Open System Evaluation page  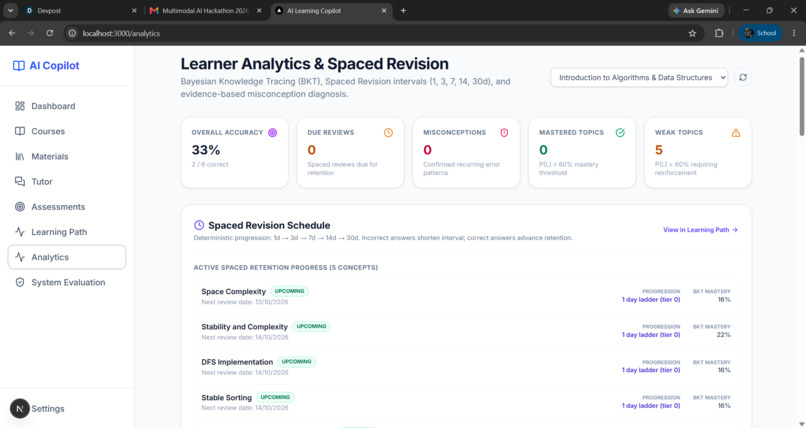[67, 282]
